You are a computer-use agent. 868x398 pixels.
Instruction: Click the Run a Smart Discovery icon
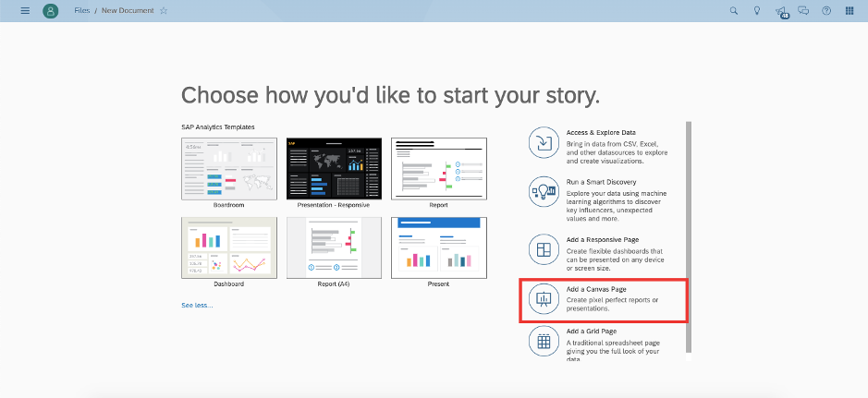pos(544,191)
